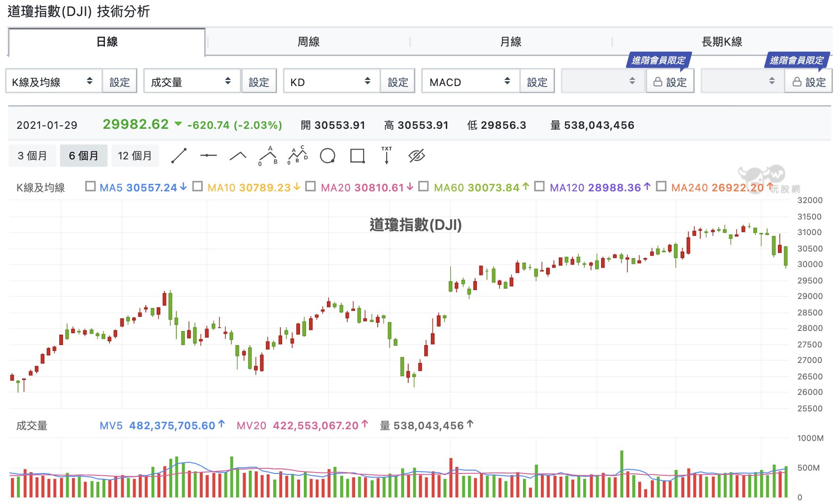Switch to the 月線 tab
The width and height of the screenshot is (840, 504).
(x=511, y=42)
